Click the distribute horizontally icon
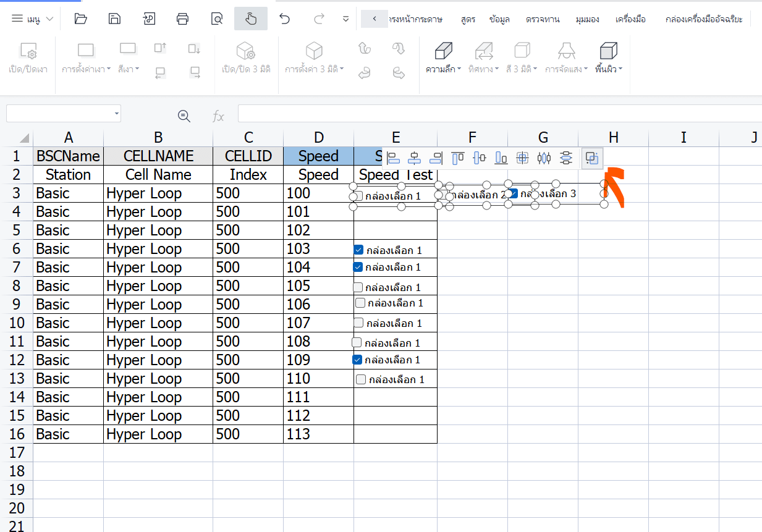 pos(544,158)
